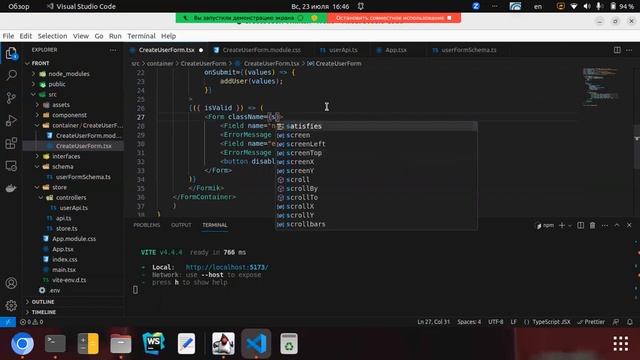Viewport: 640px width, 360px height.
Task: Open Source Control view
Action: [11, 98]
